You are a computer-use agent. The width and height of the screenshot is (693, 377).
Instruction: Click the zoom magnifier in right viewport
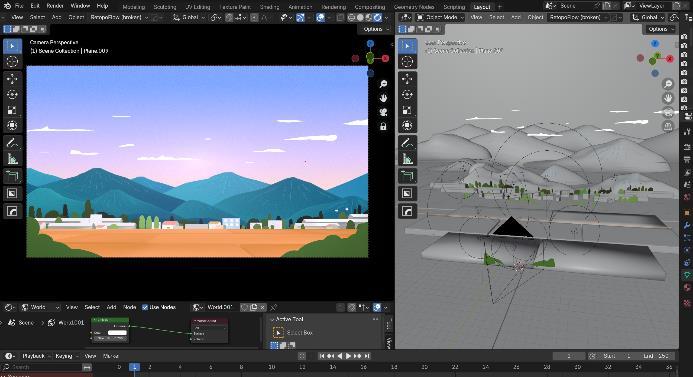[x=668, y=84]
